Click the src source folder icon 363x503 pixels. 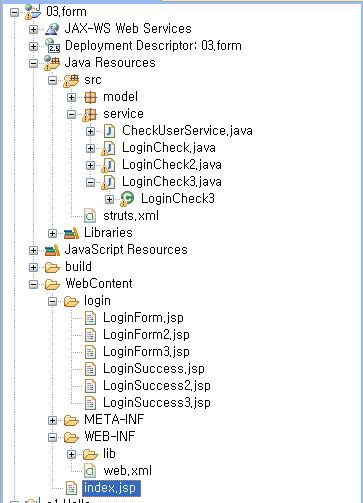pos(71,80)
